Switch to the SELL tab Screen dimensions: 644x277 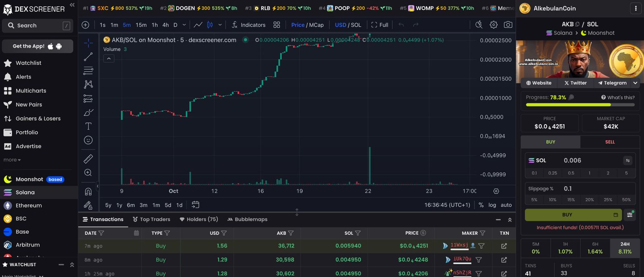(x=610, y=142)
